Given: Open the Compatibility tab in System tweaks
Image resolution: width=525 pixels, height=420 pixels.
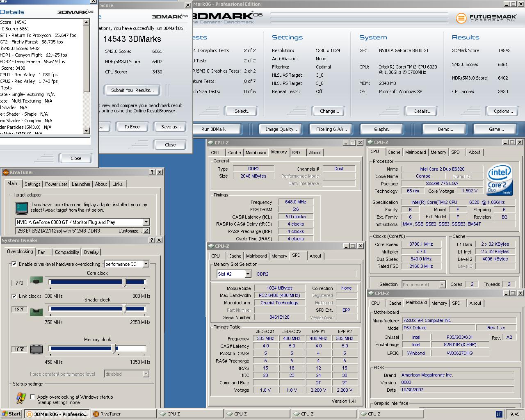Looking at the screenshot, I should [x=67, y=252].
